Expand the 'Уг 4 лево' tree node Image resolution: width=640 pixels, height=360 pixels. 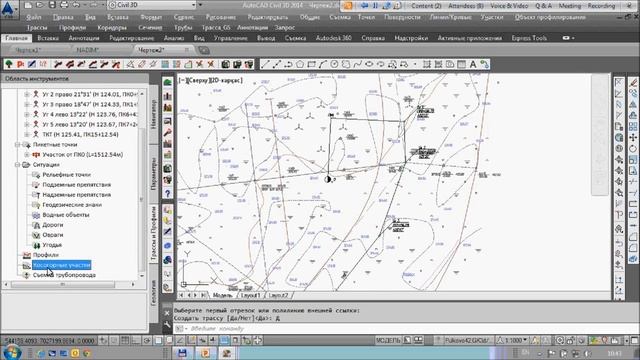(27, 114)
